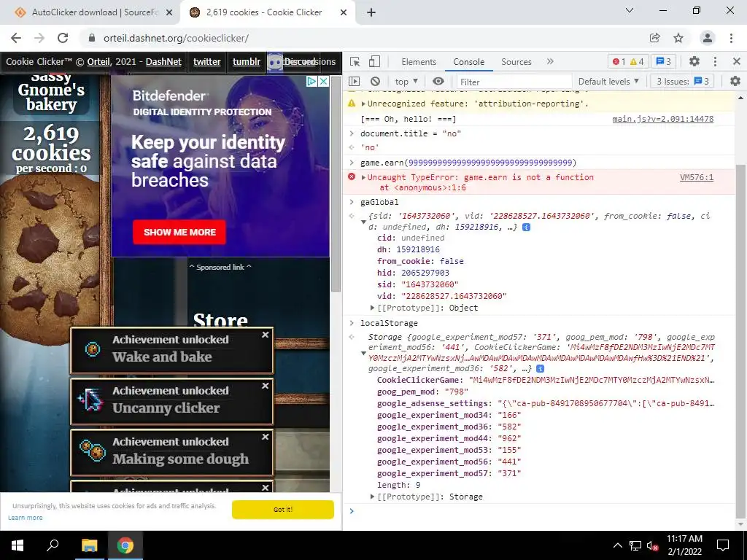Image resolution: width=747 pixels, height=560 pixels.
Task: Expand the Unrecognized feature warning
Action: tap(364, 104)
